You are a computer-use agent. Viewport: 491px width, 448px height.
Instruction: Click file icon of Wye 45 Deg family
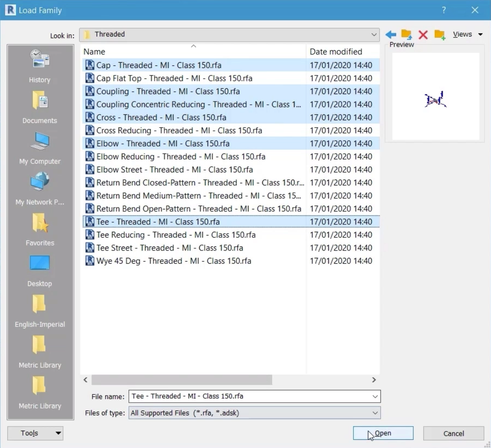tap(90, 261)
